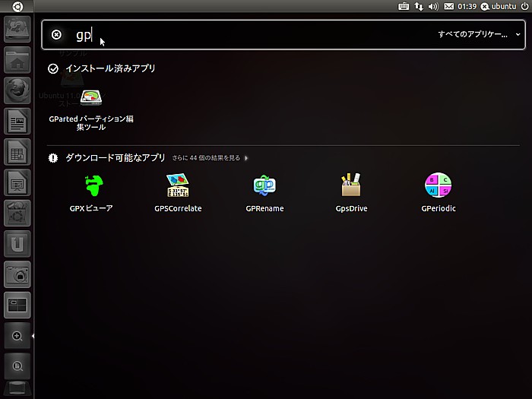Image resolution: width=532 pixels, height=399 pixels.
Task: Open files lens with document magnifier icon
Action: [17, 366]
